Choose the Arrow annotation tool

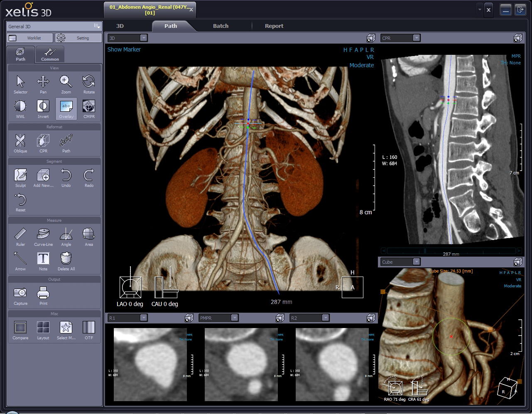pos(20,261)
